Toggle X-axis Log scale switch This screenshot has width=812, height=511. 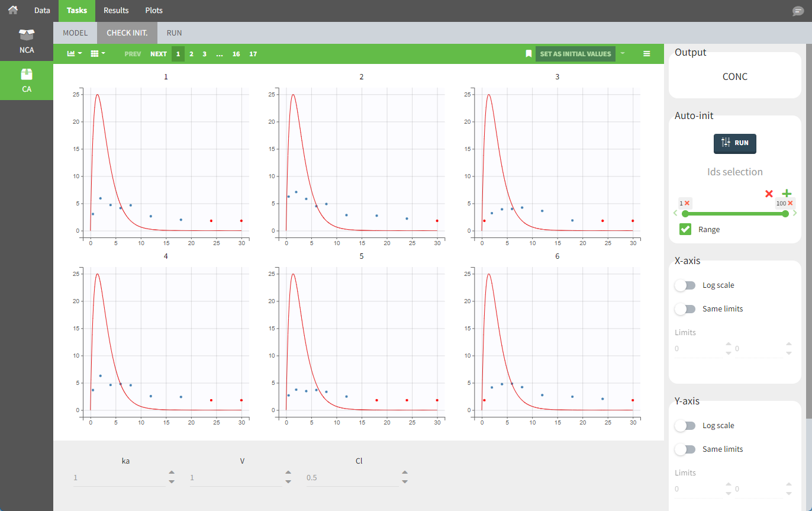pos(685,285)
